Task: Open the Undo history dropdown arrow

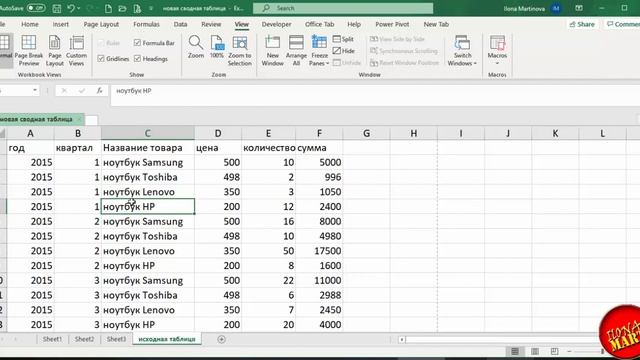Action: click(78, 8)
